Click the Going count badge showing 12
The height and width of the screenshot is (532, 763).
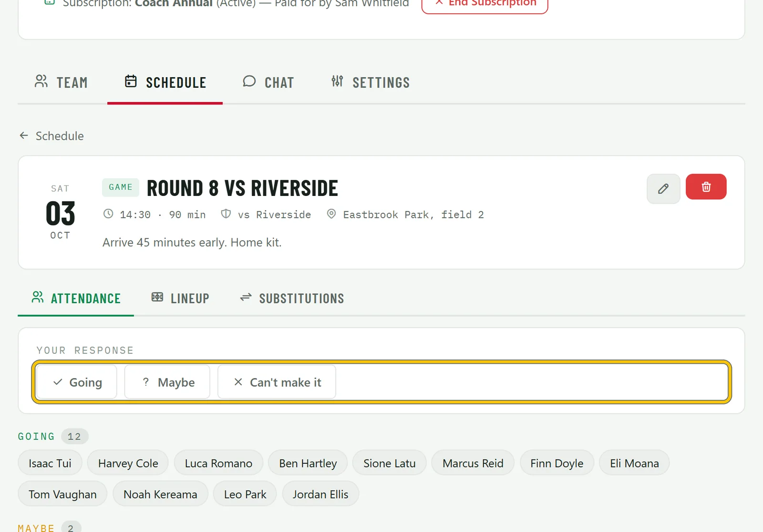(x=74, y=437)
